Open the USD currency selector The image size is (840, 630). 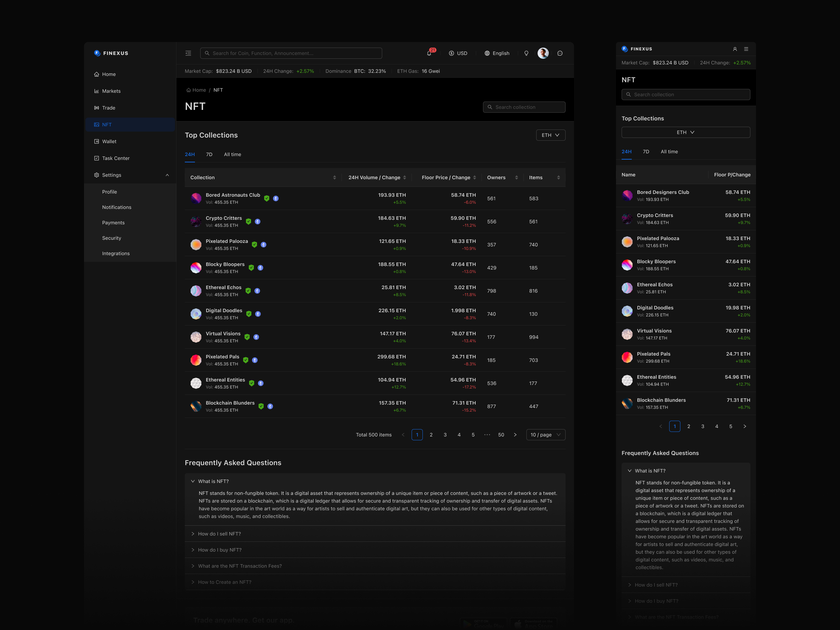click(x=458, y=53)
